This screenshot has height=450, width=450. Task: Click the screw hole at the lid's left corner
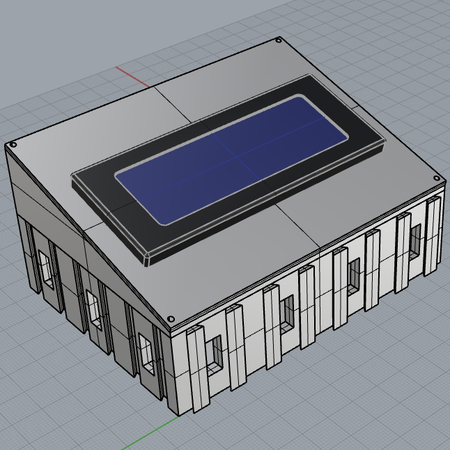coord(13,145)
